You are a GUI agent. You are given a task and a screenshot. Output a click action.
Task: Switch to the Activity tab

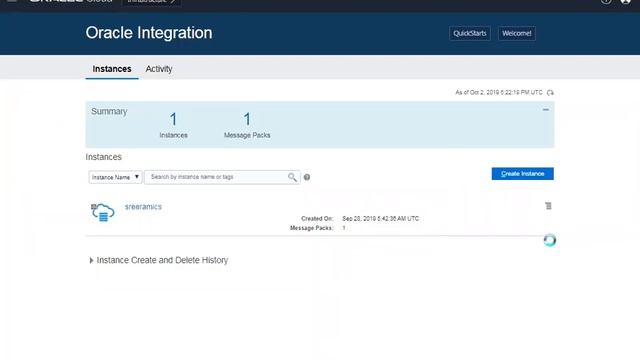tap(159, 69)
